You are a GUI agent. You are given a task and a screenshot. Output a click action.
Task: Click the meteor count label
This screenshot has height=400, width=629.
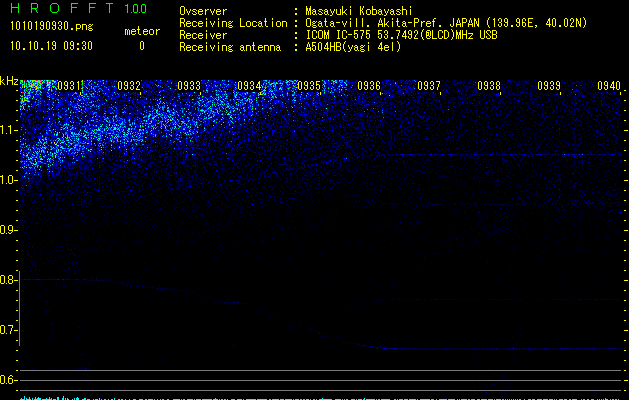click(142, 31)
